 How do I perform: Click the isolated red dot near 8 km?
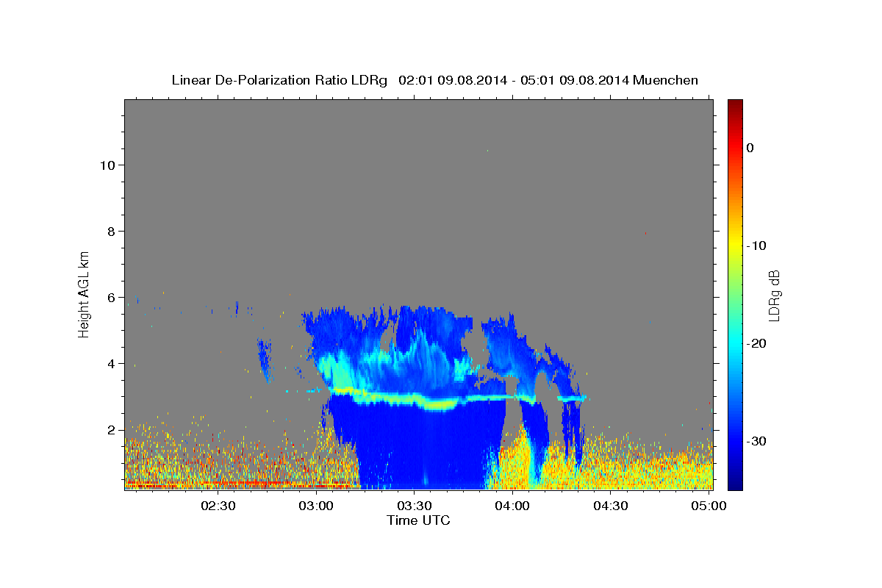coord(645,233)
